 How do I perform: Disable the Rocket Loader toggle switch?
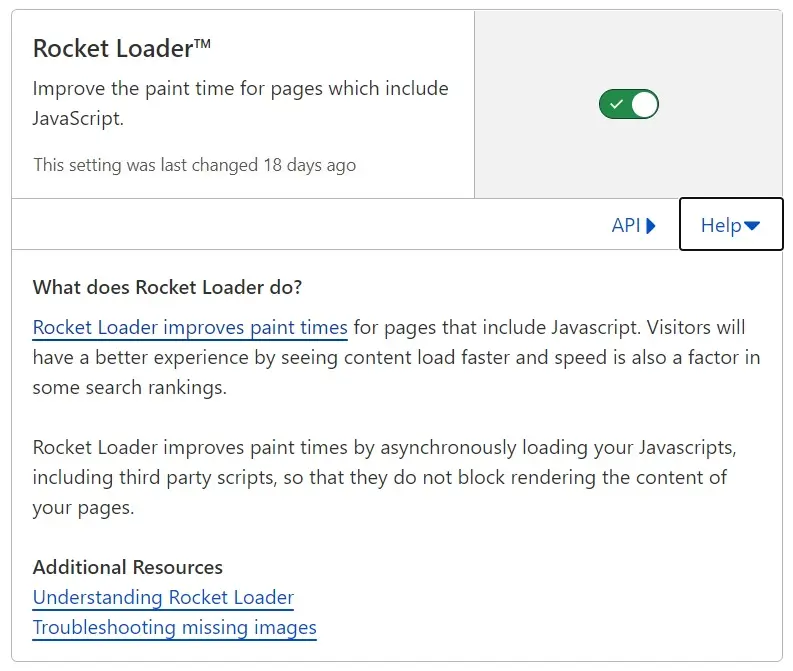tap(628, 104)
